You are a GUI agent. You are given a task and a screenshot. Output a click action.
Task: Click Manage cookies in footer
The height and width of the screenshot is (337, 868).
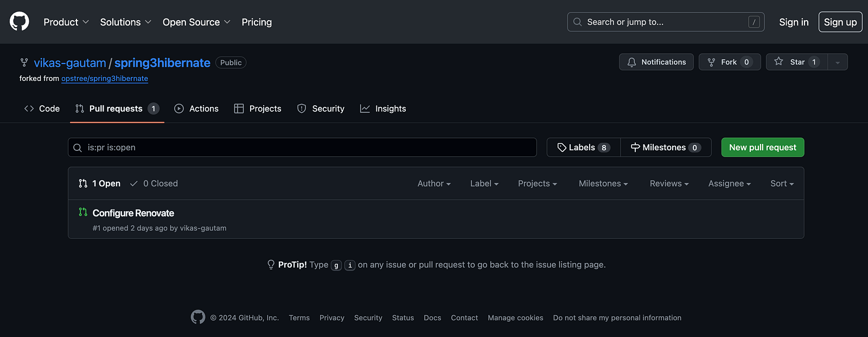point(515,318)
